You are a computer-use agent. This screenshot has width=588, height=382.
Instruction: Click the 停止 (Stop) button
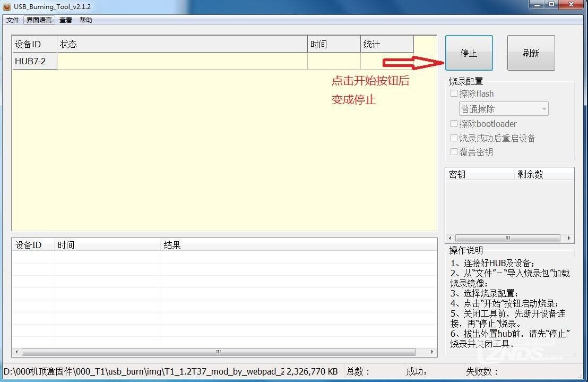pyautogui.click(x=469, y=53)
